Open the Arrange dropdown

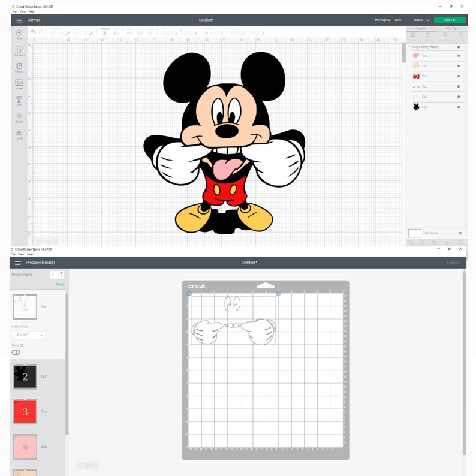click(140, 34)
